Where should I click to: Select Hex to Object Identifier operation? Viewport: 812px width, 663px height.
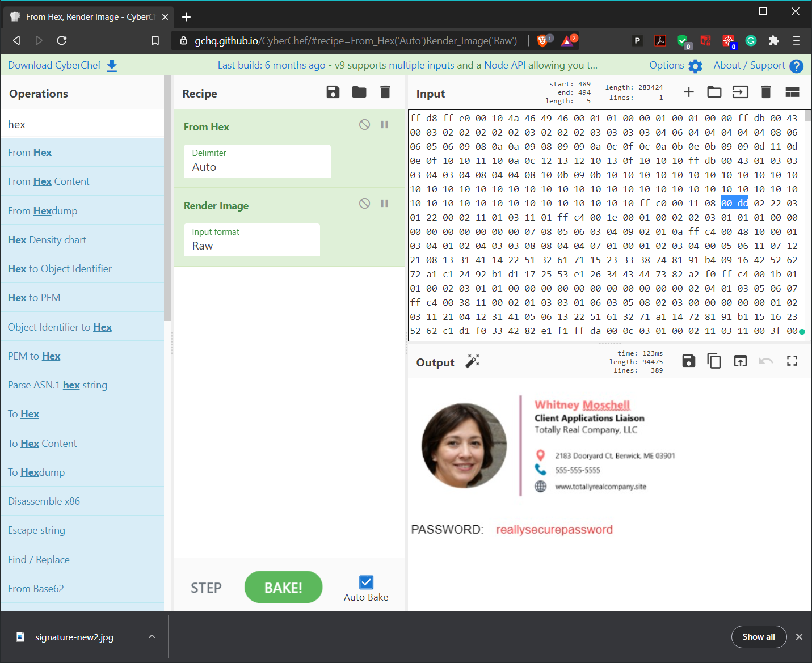pyautogui.click(x=82, y=269)
